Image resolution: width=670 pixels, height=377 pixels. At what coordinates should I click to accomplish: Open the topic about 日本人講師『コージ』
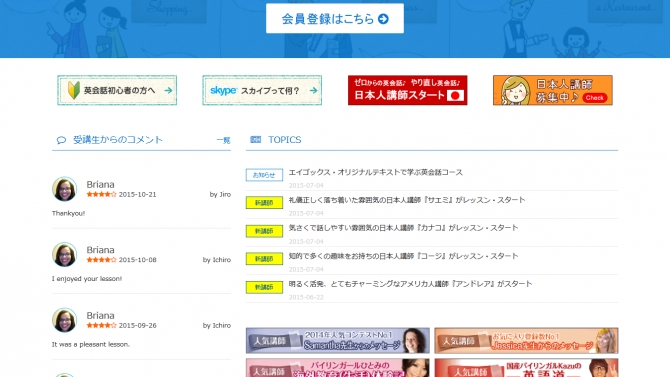point(403,256)
